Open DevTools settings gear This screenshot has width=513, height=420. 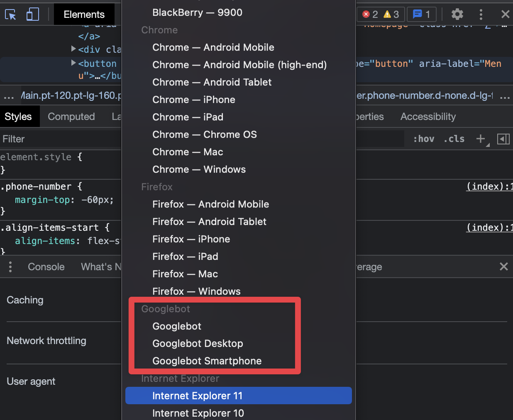point(457,15)
